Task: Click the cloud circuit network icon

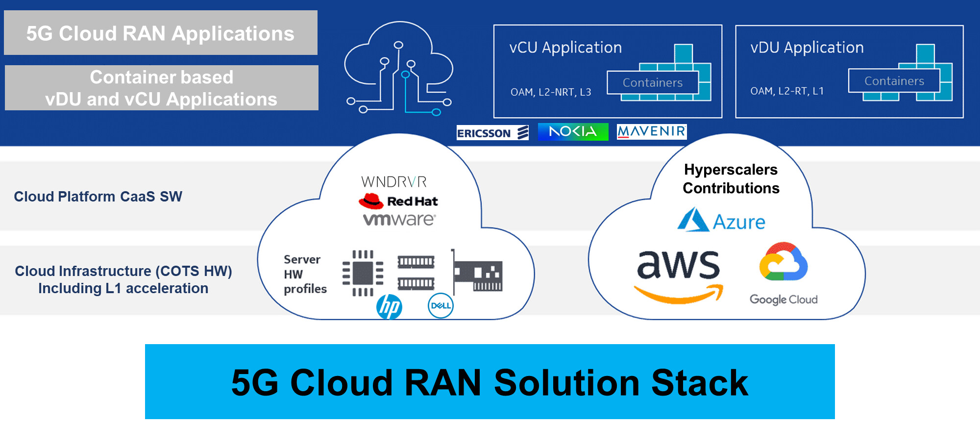Action: click(x=398, y=68)
